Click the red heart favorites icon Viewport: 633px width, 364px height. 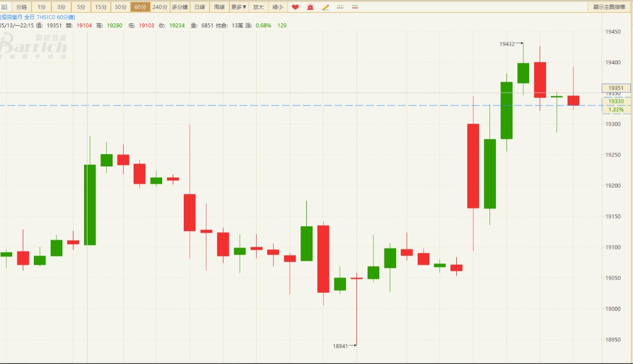click(295, 7)
